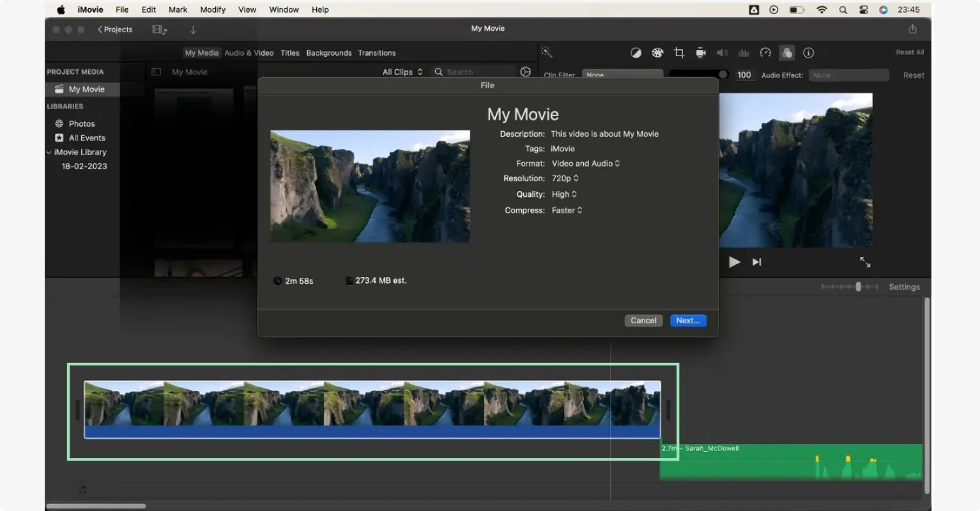Open the Noise Reduction equalizer icon
Screen dimensions: 980x511
click(744, 52)
